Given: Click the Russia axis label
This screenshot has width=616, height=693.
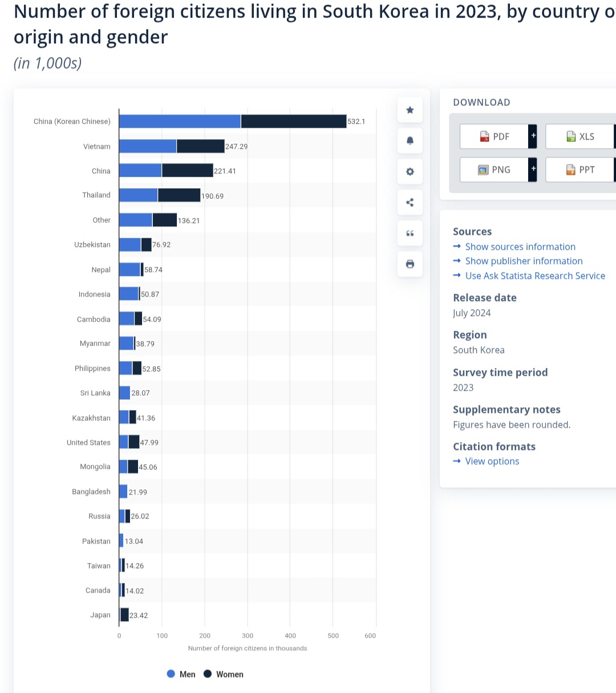Looking at the screenshot, I should 99,516.
